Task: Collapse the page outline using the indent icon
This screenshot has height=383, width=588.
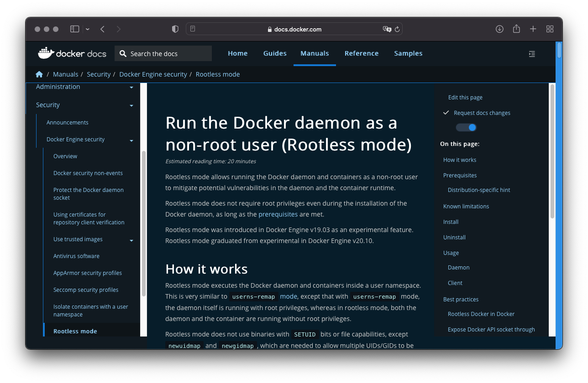Action: click(531, 53)
